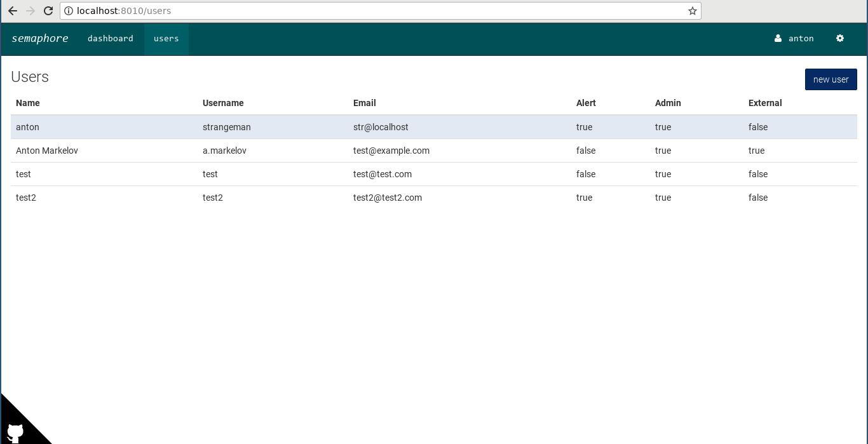This screenshot has width=868, height=444.
Task: Select the test2 user row
Action: coord(254,198)
